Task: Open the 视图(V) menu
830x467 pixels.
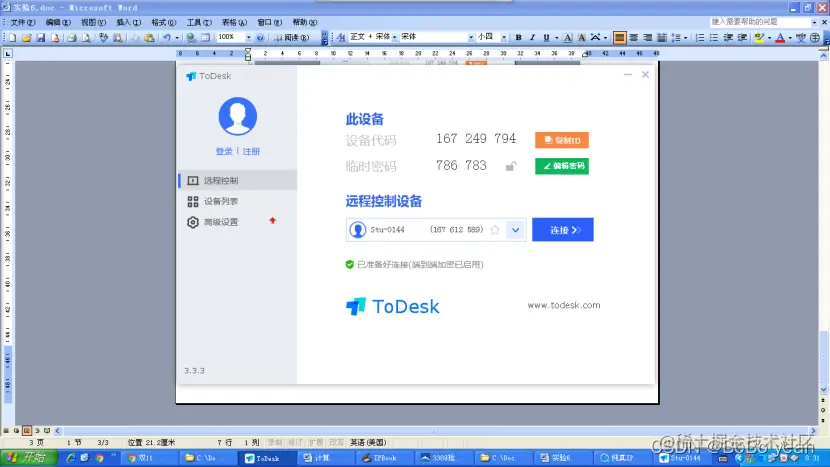Action: point(93,22)
